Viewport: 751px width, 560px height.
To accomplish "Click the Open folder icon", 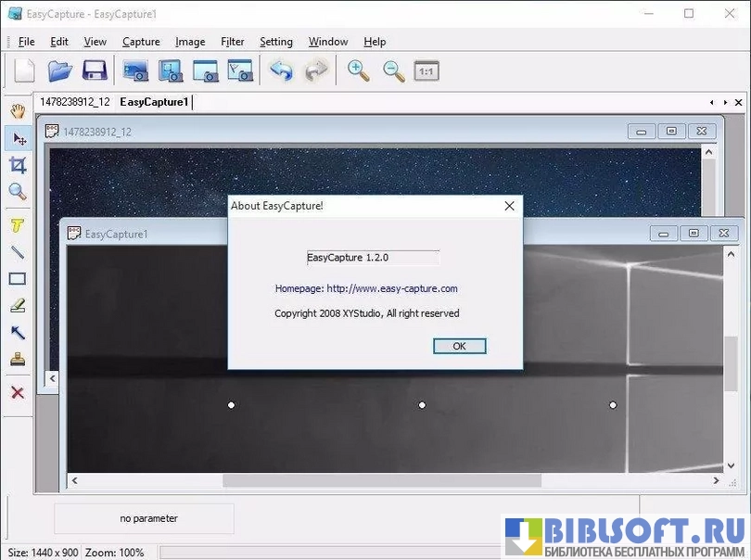I will [59, 70].
